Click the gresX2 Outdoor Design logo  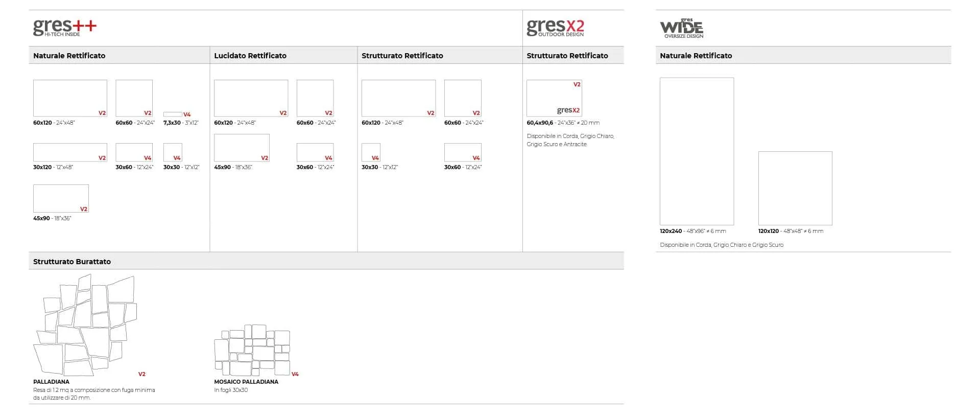coord(555,28)
